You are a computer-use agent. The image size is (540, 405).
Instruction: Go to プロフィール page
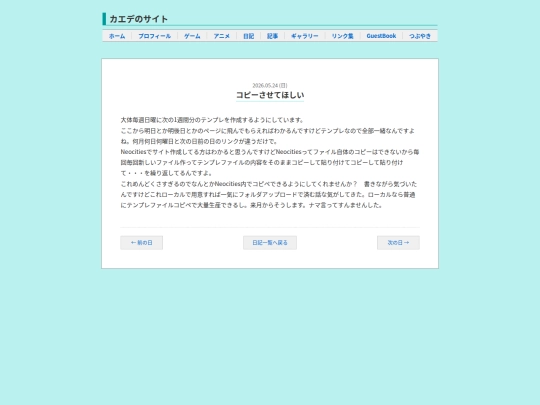(155, 36)
